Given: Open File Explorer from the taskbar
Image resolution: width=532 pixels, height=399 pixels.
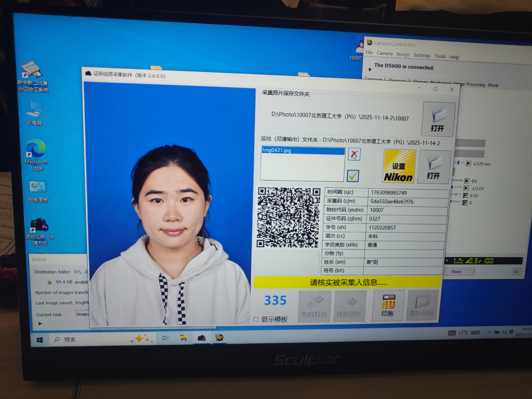Looking at the screenshot, I should click(x=184, y=338).
